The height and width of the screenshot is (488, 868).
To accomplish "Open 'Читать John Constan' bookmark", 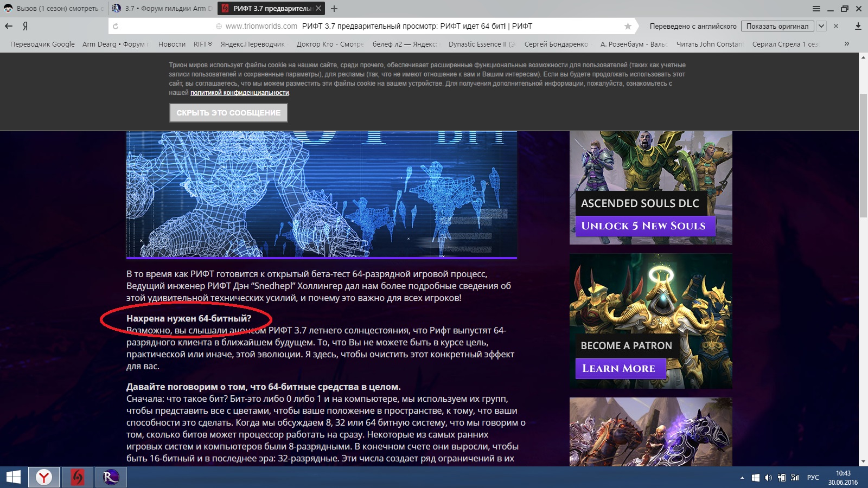I will (x=710, y=44).
